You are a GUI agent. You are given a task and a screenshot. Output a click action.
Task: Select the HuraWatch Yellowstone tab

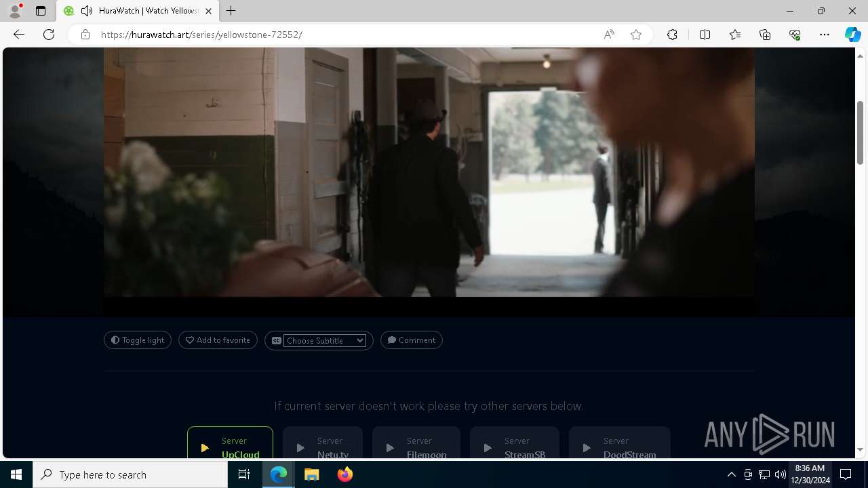pos(137,11)
